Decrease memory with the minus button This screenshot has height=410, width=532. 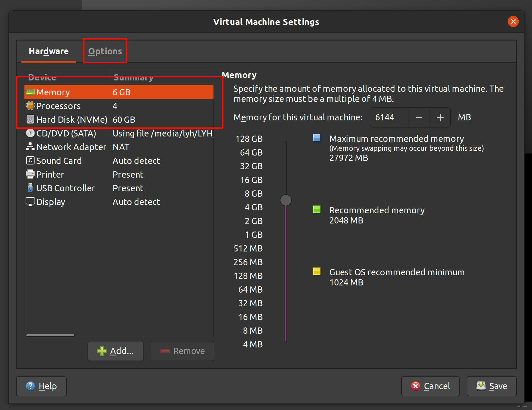(x=419, y=117)
